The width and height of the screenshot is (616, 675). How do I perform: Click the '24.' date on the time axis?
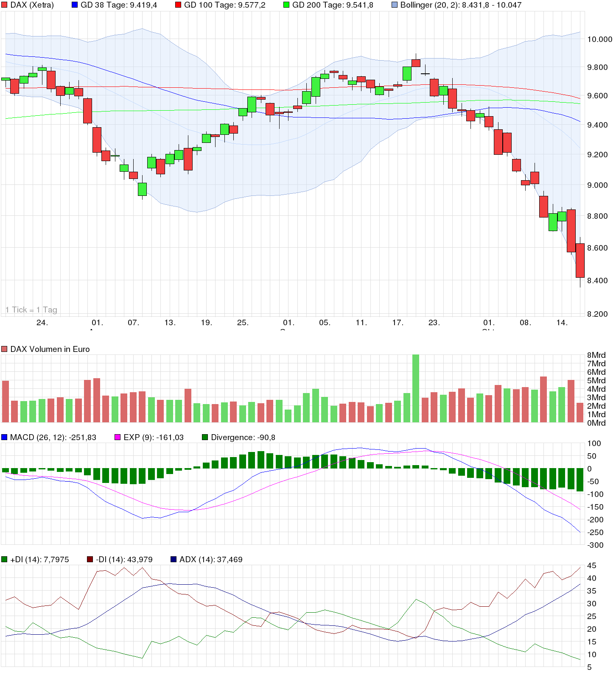click(x=42, y=323)
